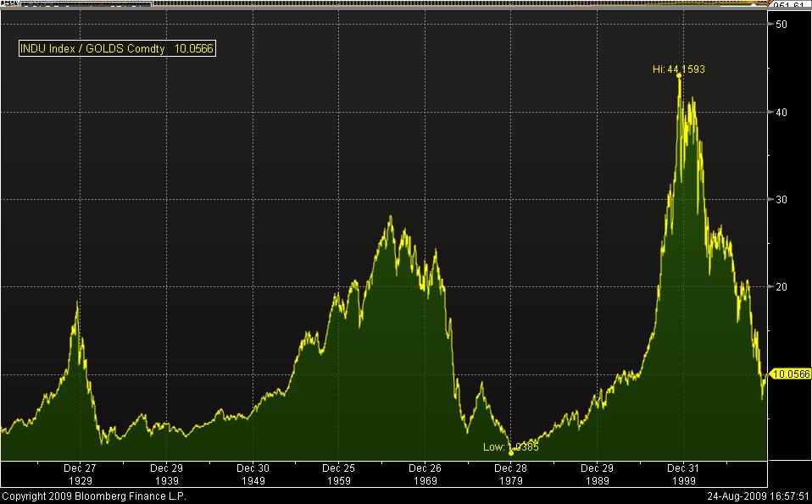Click the 50 label on the y-axis
The height and width of the screenshot is (504, 812).
point(782,25)
